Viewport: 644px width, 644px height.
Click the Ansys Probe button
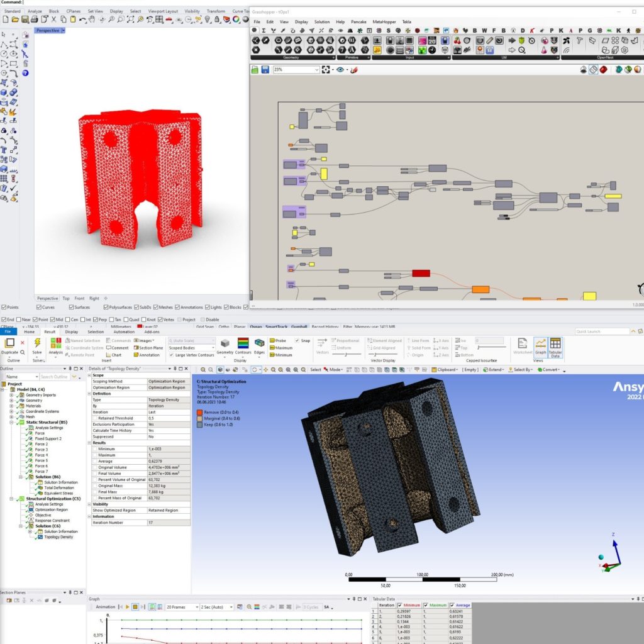[278, 340]
